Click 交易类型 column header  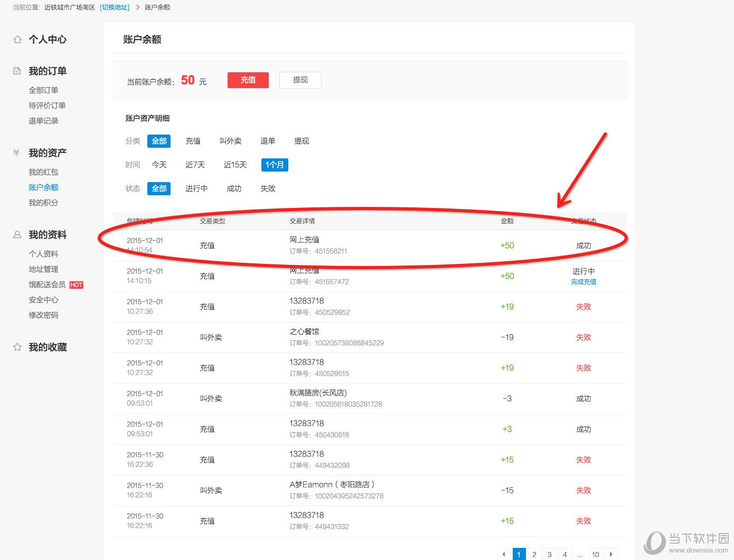(212, 221)
